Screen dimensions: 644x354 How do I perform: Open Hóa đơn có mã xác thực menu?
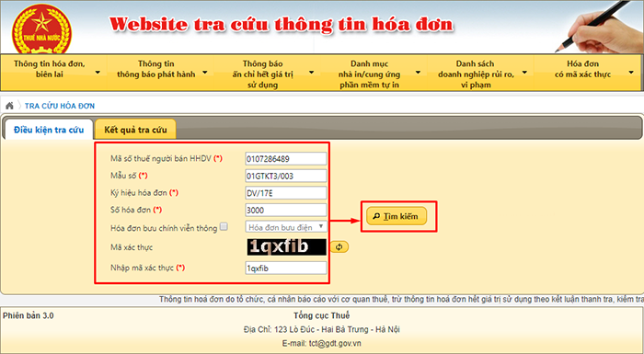[587, 73]
